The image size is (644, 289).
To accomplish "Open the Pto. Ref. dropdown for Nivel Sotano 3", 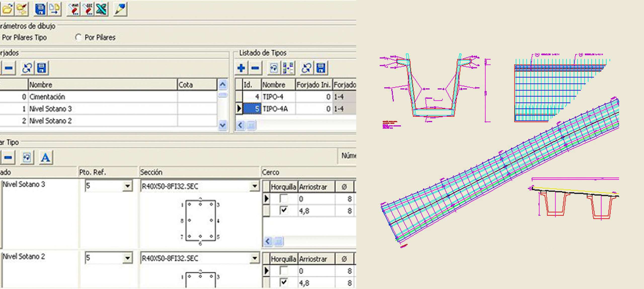I will click(x=128, y=186).
